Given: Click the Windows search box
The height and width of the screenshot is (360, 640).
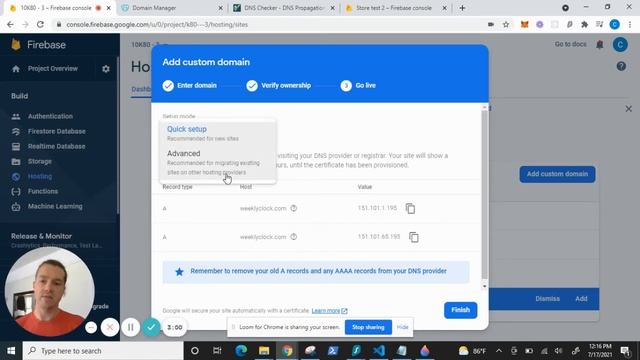Looking at the screenshot, I should pyautogui.click(x=103, y=351).
